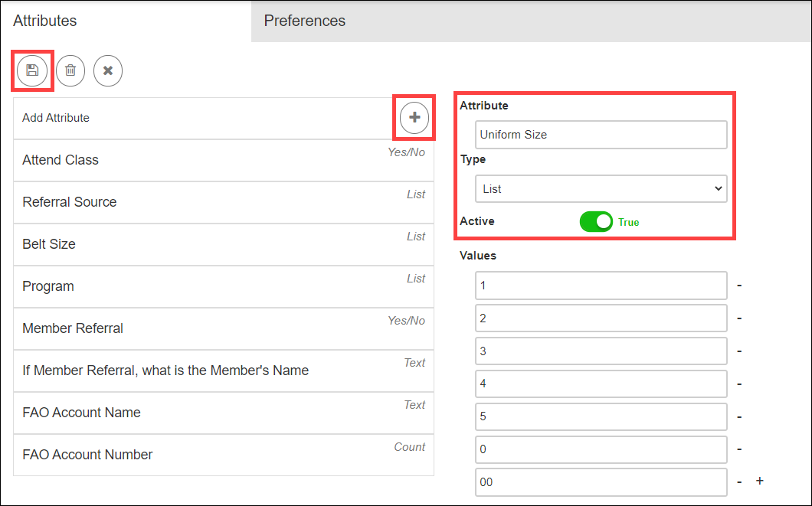Click the Attribute name field Uniform Size

(x=601, y=135)
